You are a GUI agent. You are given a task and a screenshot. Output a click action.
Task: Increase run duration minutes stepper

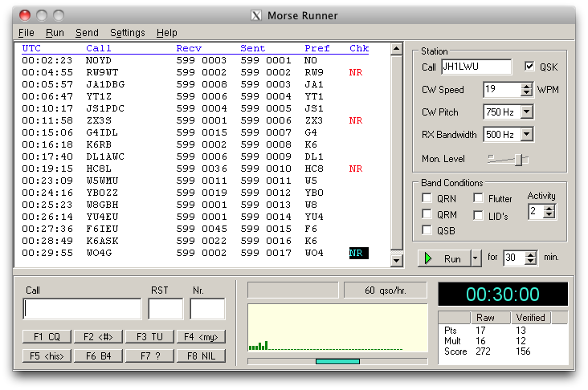pyautogui.click(x=530, y=254)
